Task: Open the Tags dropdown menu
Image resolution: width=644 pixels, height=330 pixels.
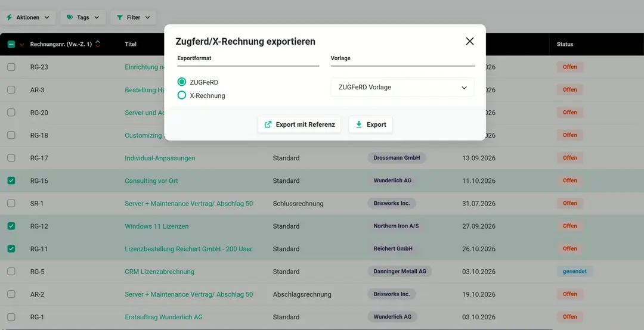Action: pos(83,17)
